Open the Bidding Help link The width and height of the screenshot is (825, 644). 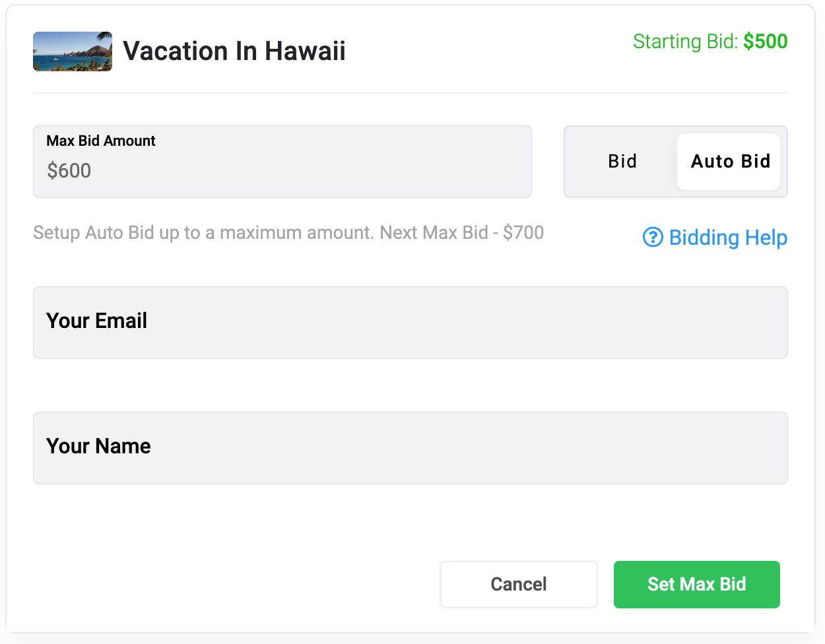[x=728, y=238]
